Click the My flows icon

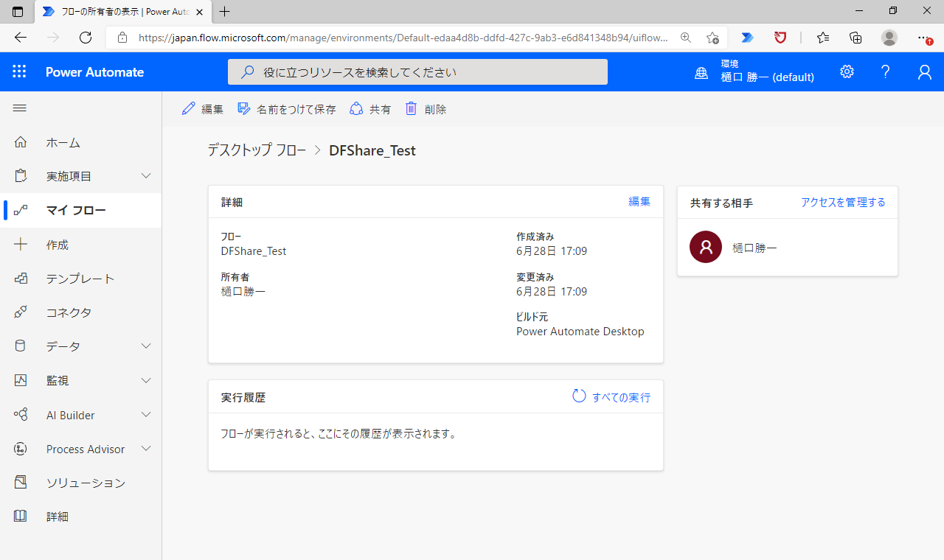tap(21, 210)
